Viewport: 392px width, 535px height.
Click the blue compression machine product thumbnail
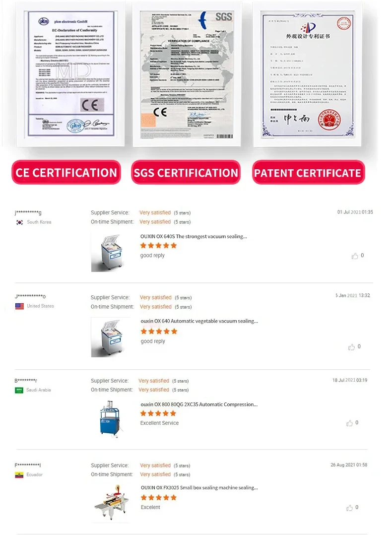pos(110,419)
